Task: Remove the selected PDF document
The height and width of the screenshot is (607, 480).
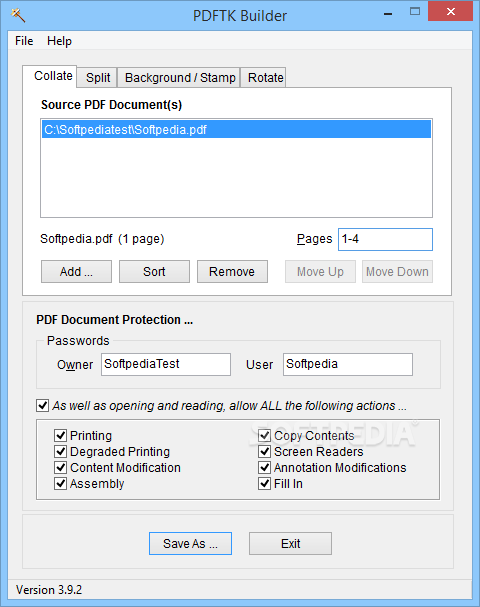Action: (x=232, y=271)
